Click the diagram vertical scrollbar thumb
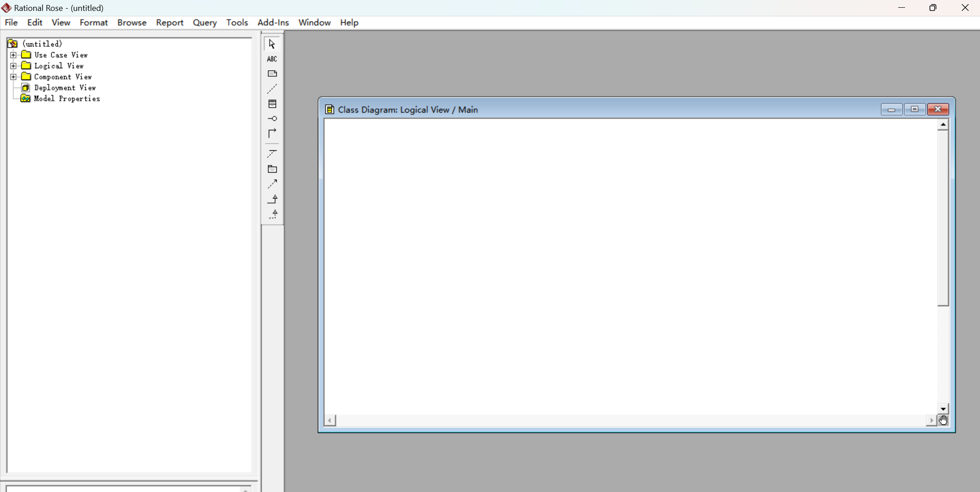 pyautogui.click(x=943, y=218)
